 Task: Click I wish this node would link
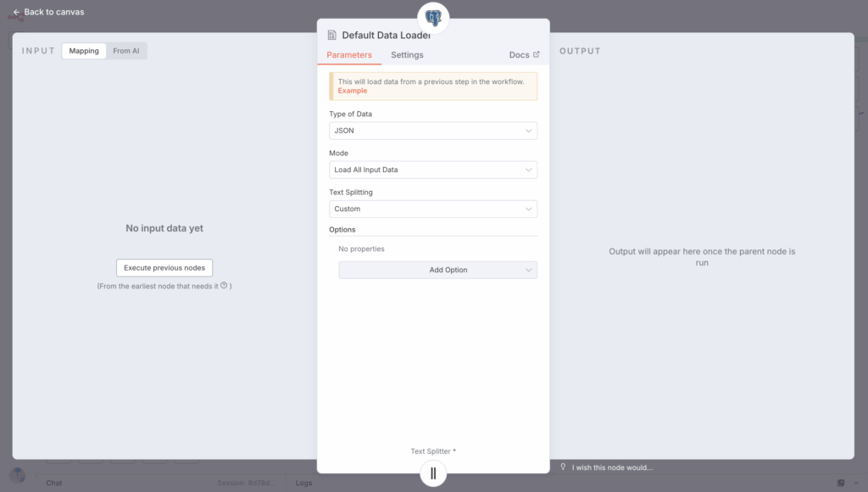point(612,467)
